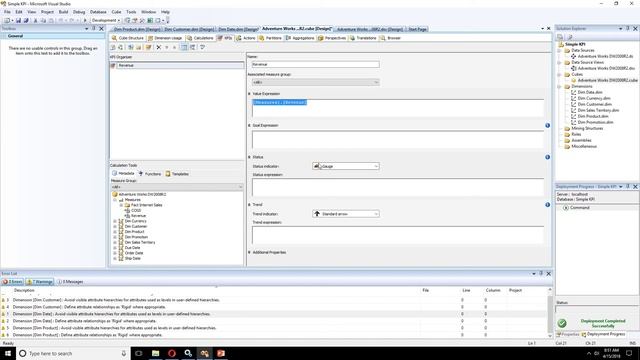Toggle the Errors filter in Error List
640x360 pixels.
(12, 282)
